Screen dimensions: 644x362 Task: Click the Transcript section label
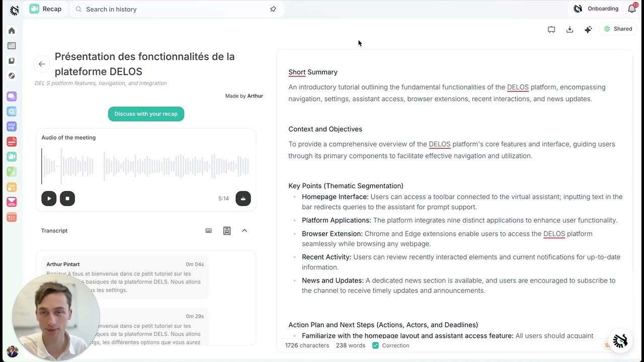[54, 231]
